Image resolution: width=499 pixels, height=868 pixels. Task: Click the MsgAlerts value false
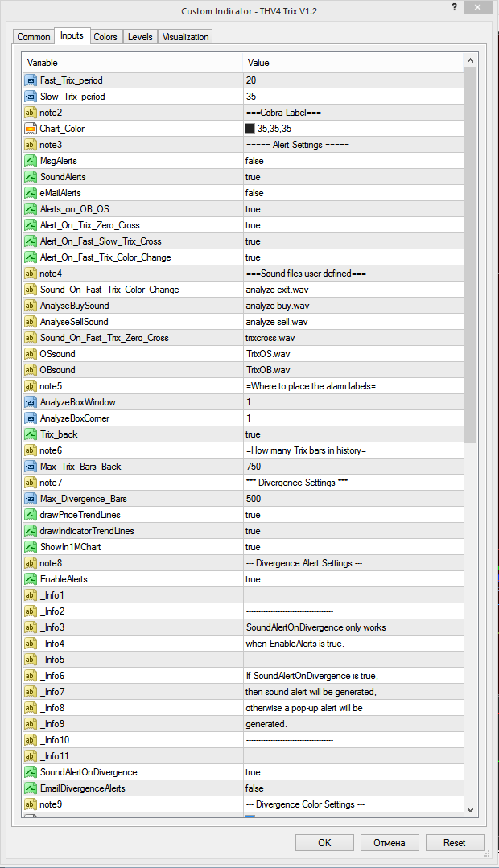point(255,161)
